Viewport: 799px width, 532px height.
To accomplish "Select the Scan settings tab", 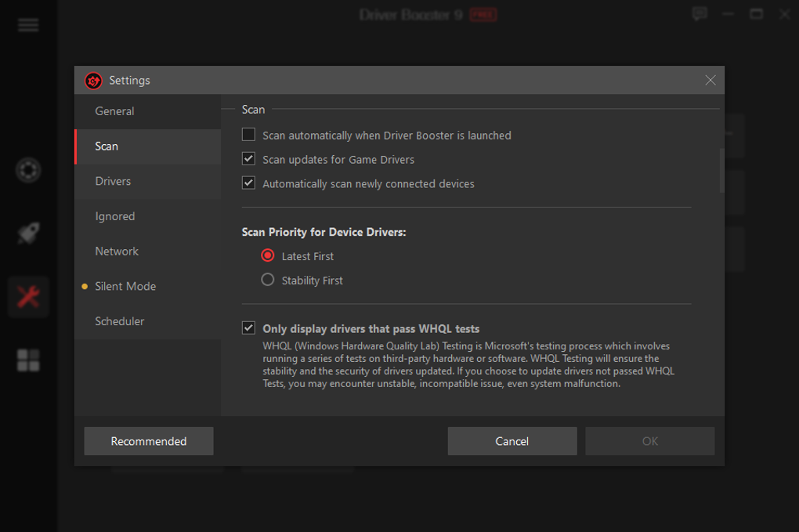I will [x=148, y=147].
